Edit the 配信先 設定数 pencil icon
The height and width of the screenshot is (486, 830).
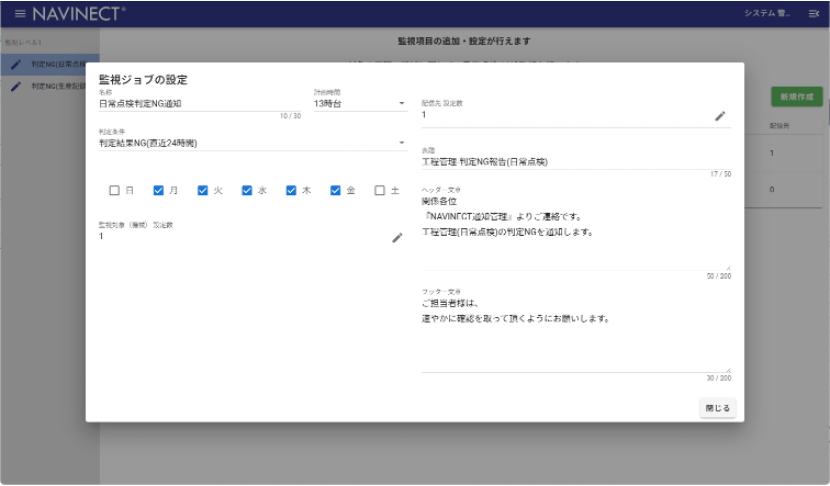tap(720, 116)
